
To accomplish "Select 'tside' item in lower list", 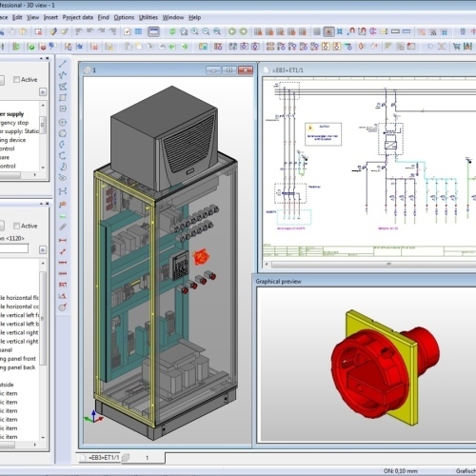I will click(7, 385).
